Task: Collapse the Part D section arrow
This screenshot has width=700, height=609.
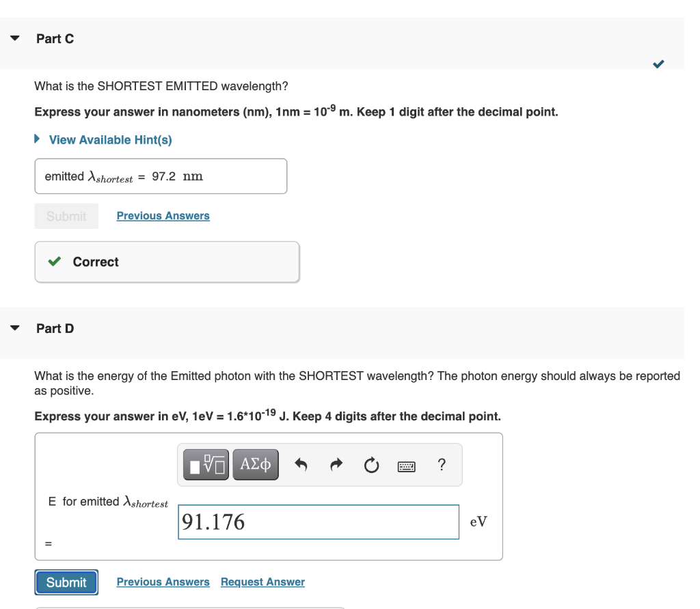Action: (15, 328)
